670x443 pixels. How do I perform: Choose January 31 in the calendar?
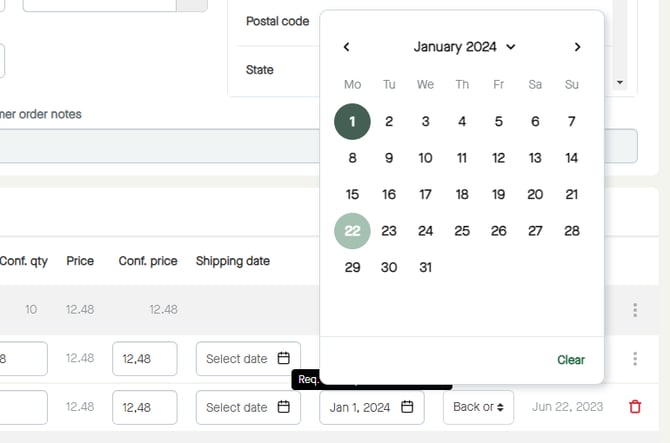click(x=425, y=267)
